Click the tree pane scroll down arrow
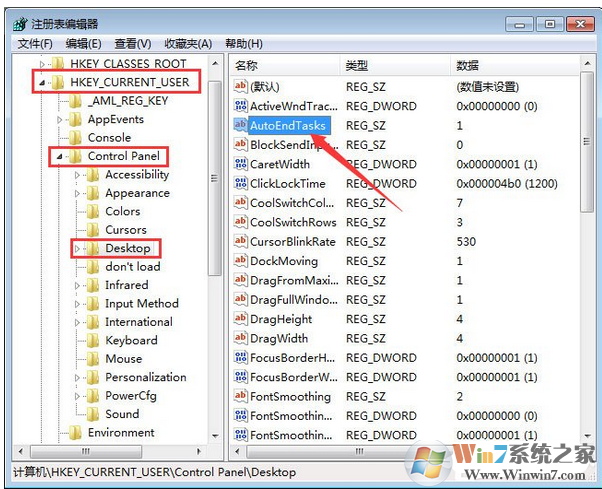602x489 pixels. 215,436
